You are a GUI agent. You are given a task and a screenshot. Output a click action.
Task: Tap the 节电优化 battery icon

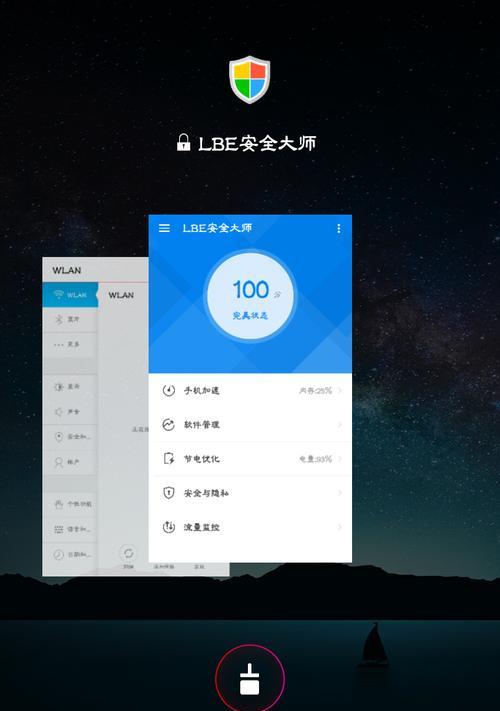point(169,458)
